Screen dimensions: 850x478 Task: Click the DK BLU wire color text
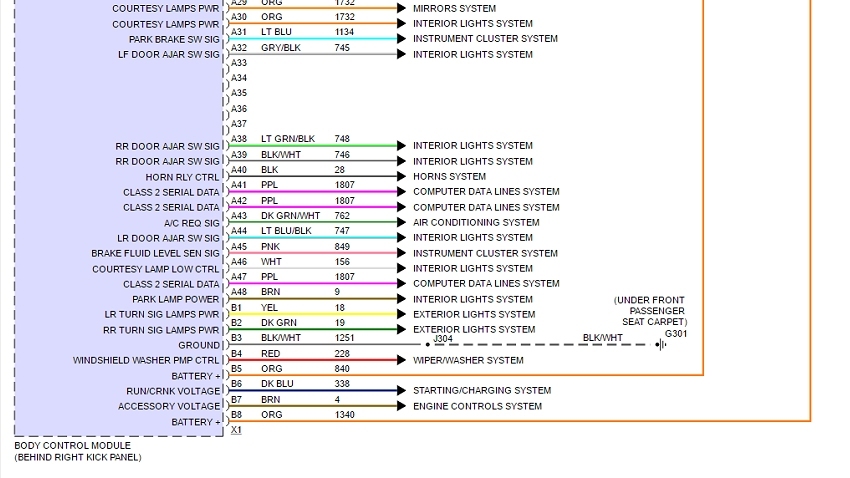tap(277, 384)
